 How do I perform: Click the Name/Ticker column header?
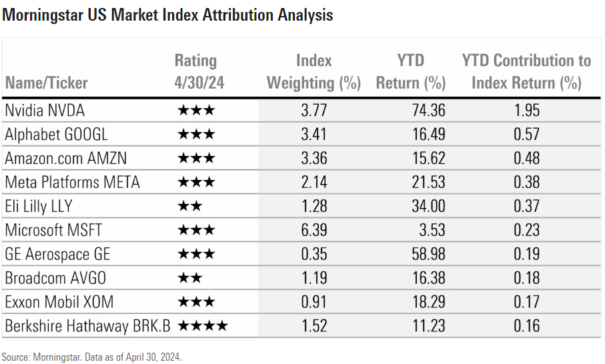[x=47, y=83]
